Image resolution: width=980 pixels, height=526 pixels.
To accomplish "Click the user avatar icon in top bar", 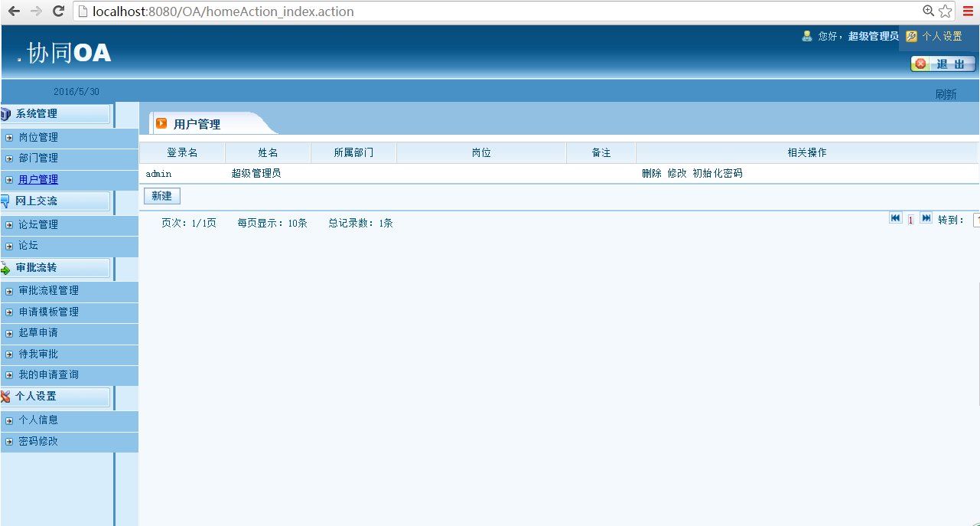I will 806,35.
